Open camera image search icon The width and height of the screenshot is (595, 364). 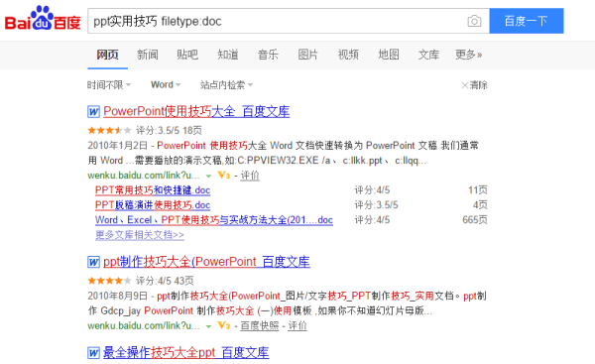[x=474, y=21]
